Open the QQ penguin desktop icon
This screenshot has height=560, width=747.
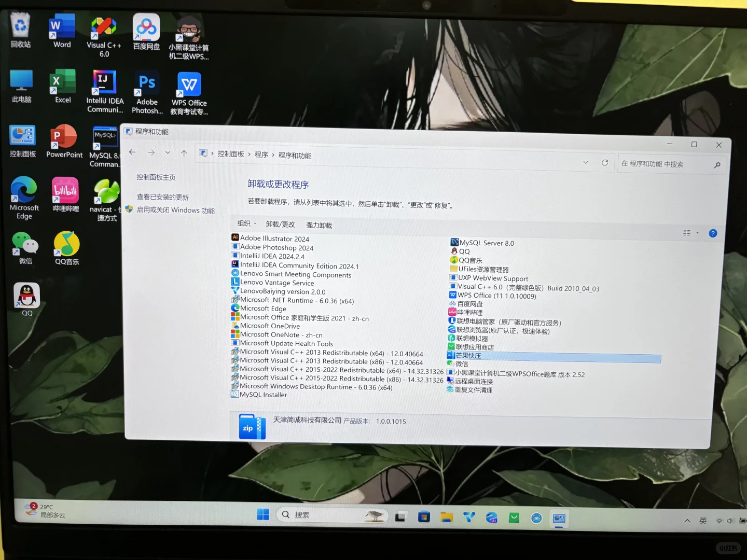[27, 300]
